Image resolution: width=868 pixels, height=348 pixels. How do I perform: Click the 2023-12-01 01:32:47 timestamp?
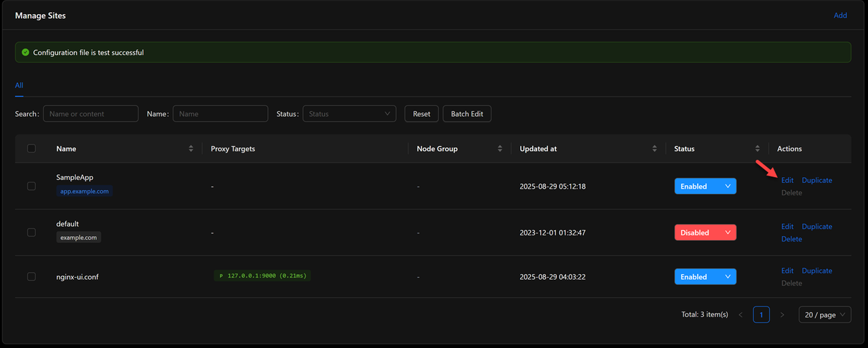[x=552, y=233]
